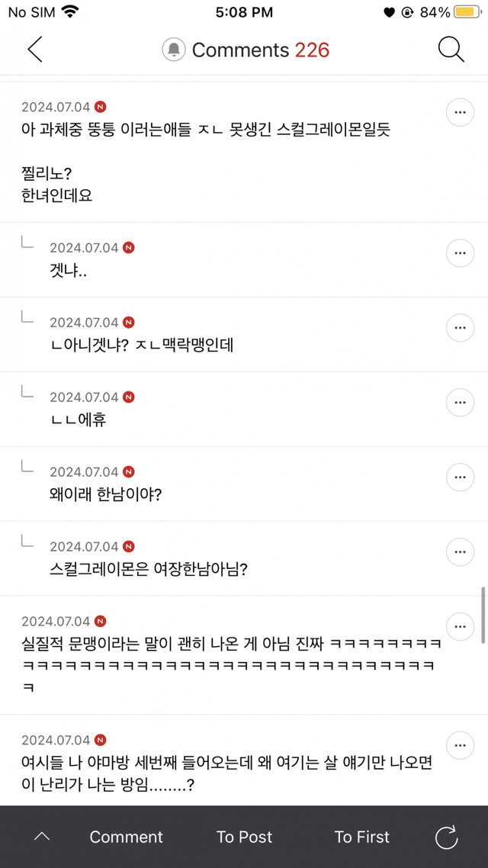The width and height of the screenshot is (488, 868).
Task: Tap the back arrow icon
Action: point(35,50)
